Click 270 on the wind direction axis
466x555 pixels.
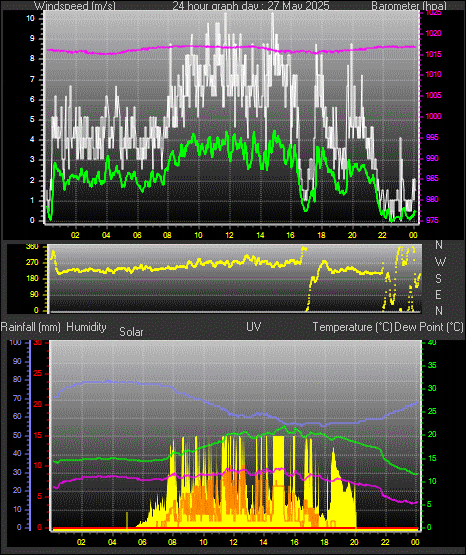(x=32, y=263)
